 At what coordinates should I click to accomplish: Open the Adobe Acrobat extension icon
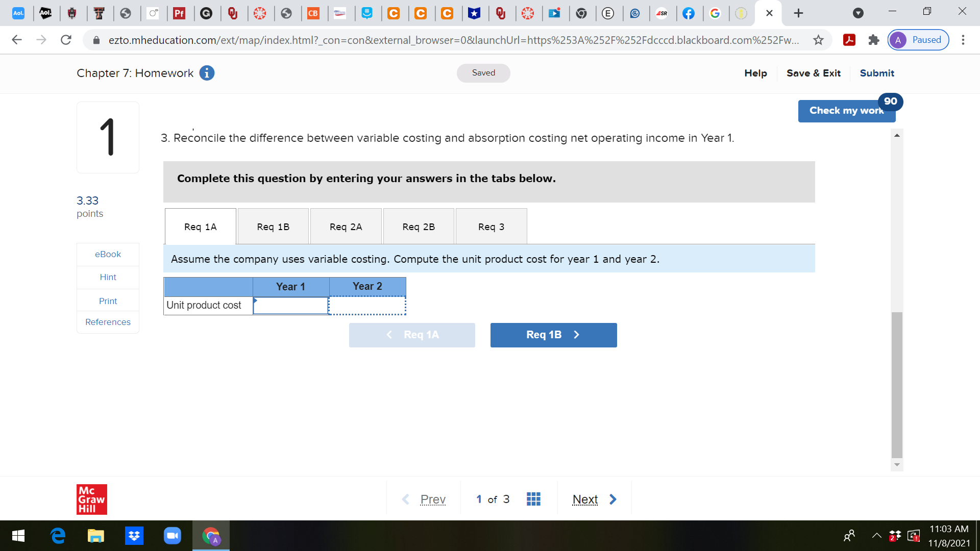[x=849, y=40]
